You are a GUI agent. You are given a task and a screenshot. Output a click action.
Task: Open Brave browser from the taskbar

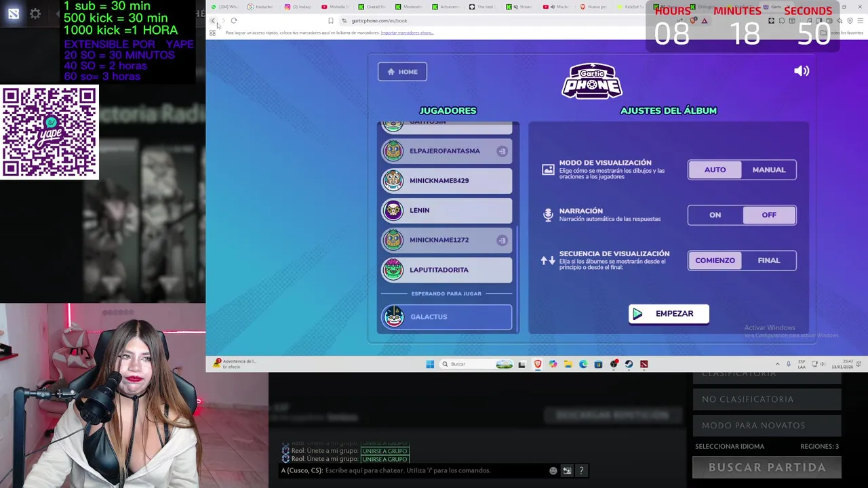click(x=538, y=365)
